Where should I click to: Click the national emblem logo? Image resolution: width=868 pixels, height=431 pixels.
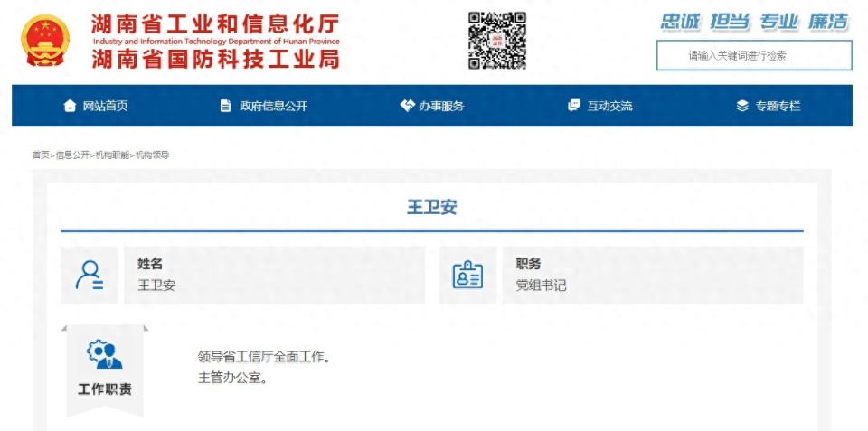[45, 41]
